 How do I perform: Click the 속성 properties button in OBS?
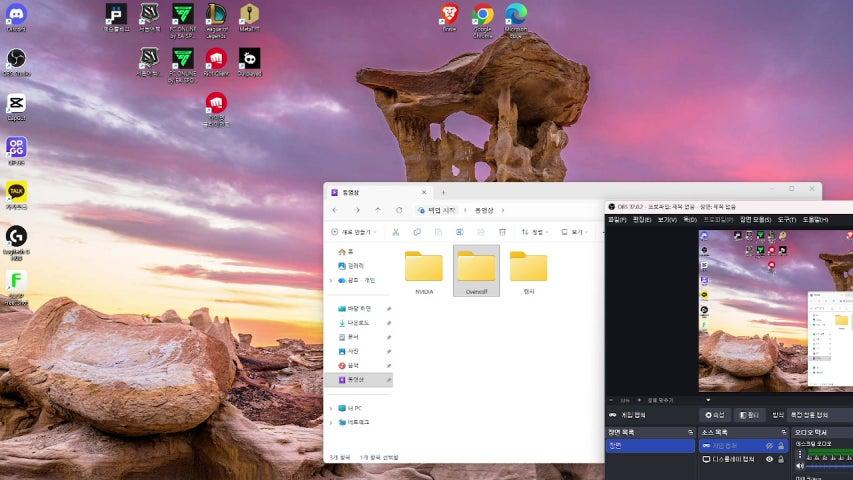pos(715,415)
